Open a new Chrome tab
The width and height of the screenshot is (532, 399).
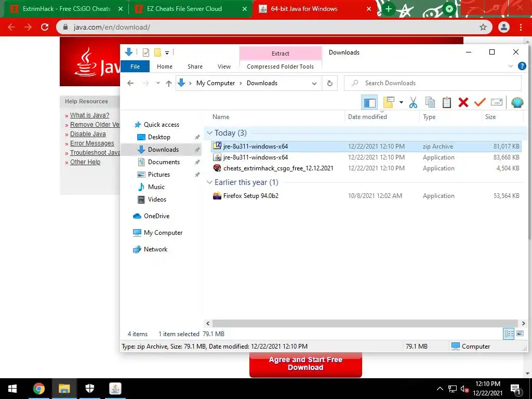coord(389,9)
